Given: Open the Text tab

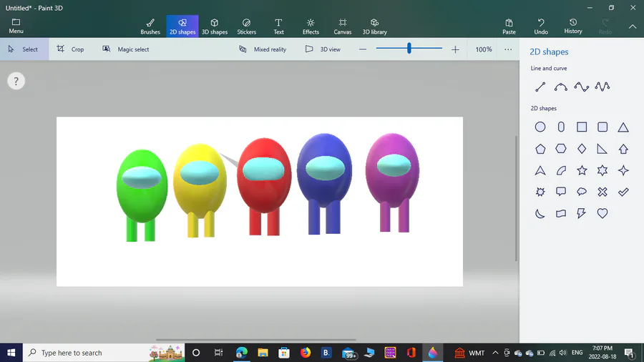Looking at the screenshot, I should click(278, 26).
